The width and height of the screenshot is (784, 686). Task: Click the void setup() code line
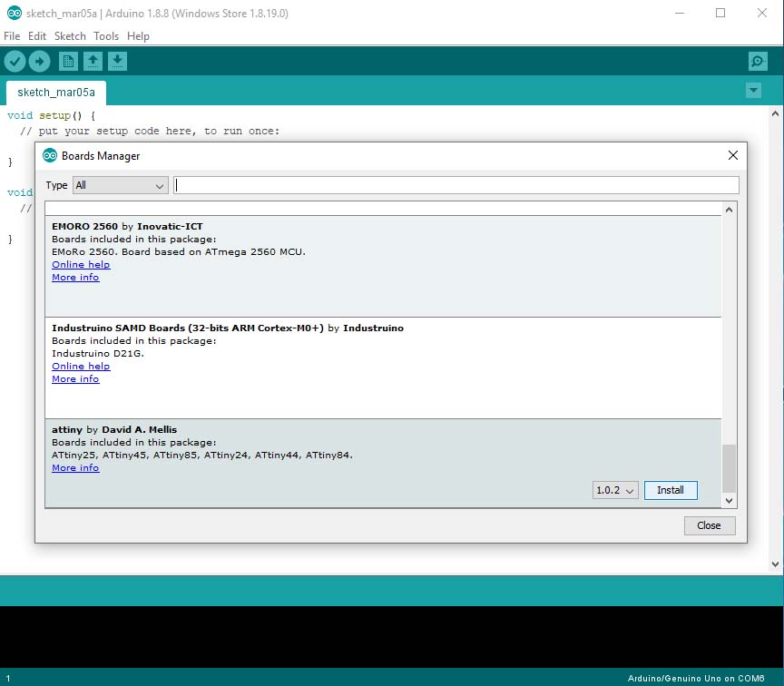tap(51, 115)
